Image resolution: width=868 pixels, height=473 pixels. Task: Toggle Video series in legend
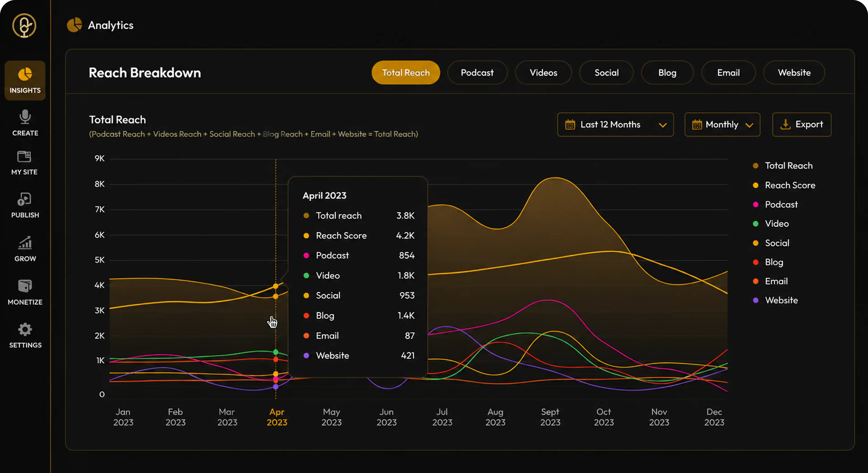tap(771, 224)
